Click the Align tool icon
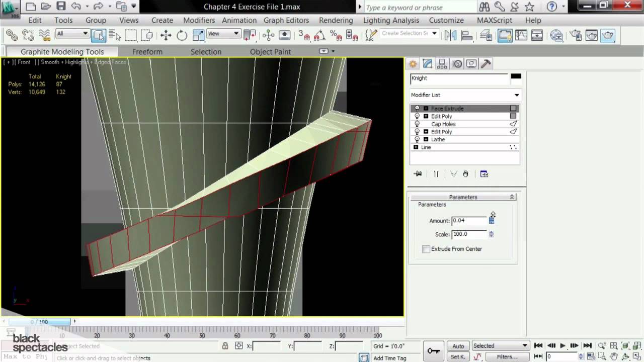Screen dimensions: 644x362 click(467, 35)
